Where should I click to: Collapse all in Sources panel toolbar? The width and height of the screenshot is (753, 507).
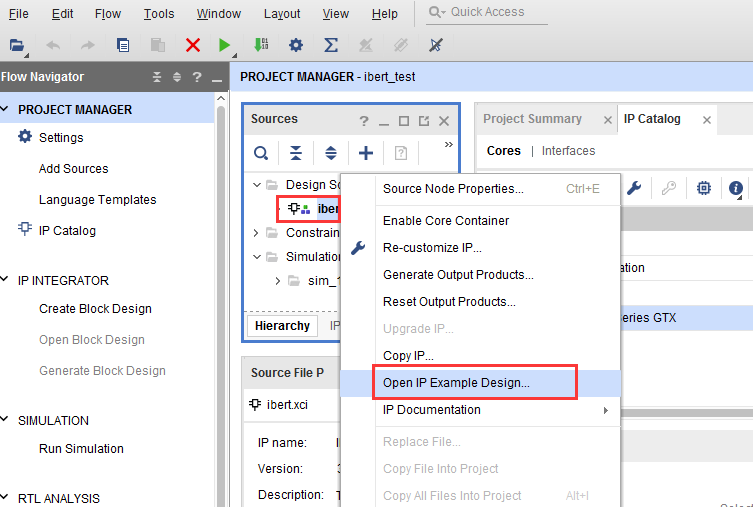(x=296, y=153)
